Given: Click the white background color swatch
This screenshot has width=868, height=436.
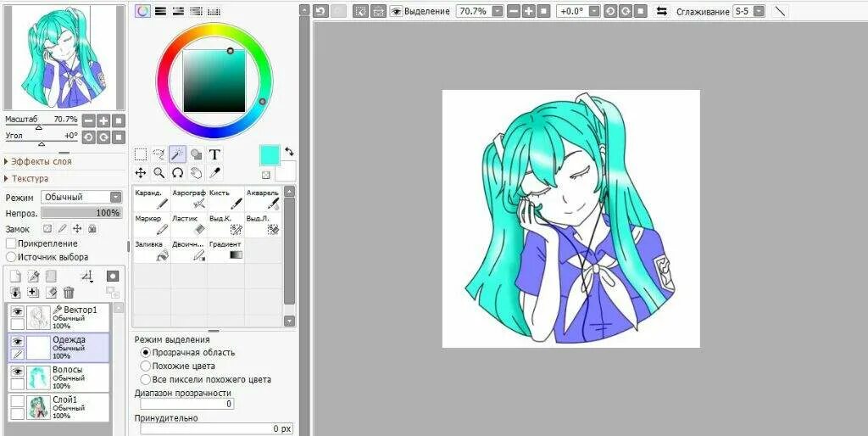Looking at the screenshot, I should 287,170.
